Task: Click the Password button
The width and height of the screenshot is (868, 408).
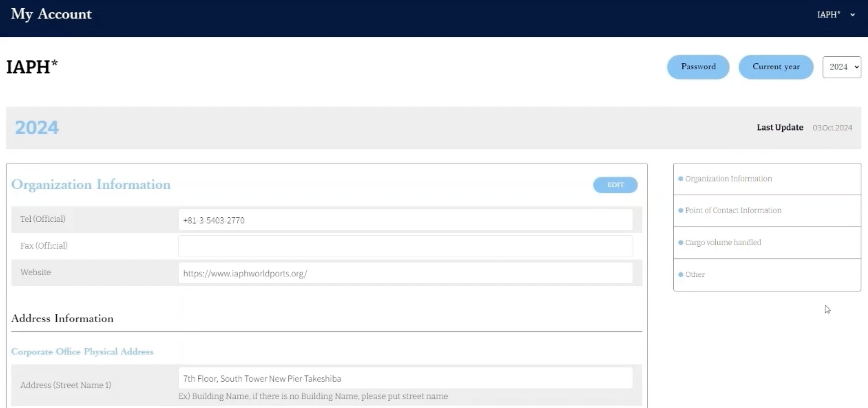Action: [698, 67]
